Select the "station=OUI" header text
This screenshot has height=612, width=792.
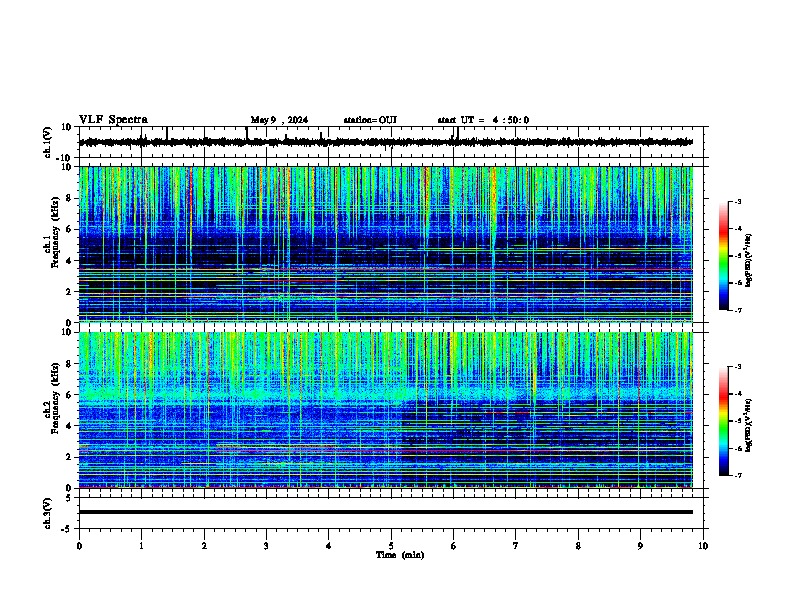(370, 120)
